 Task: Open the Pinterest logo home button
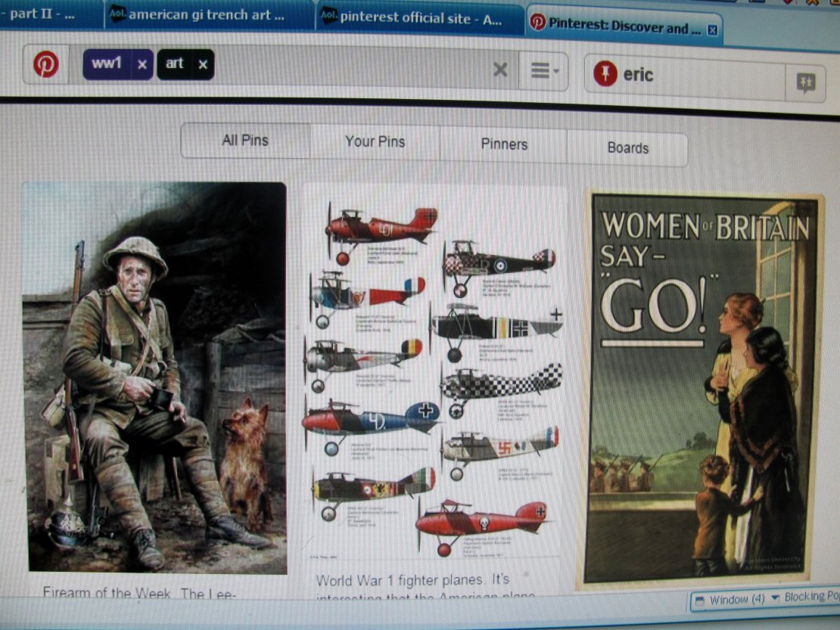pyautogui.click(x=46, y=64)
